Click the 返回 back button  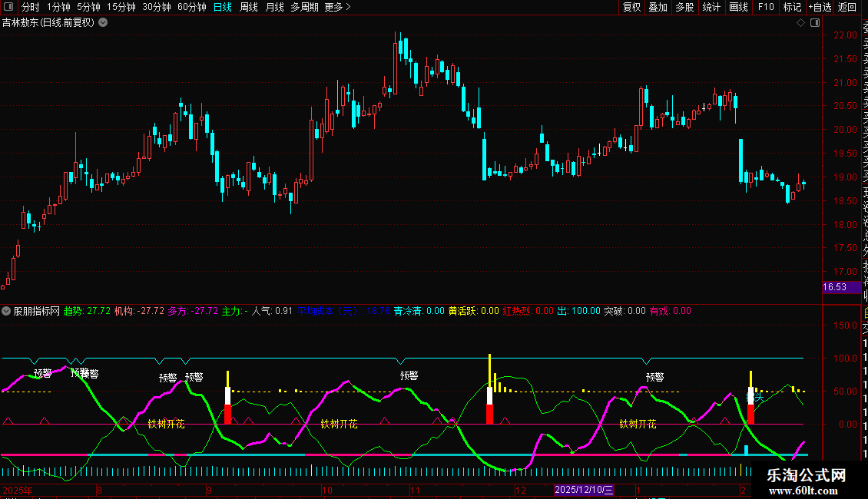[847, 7]
